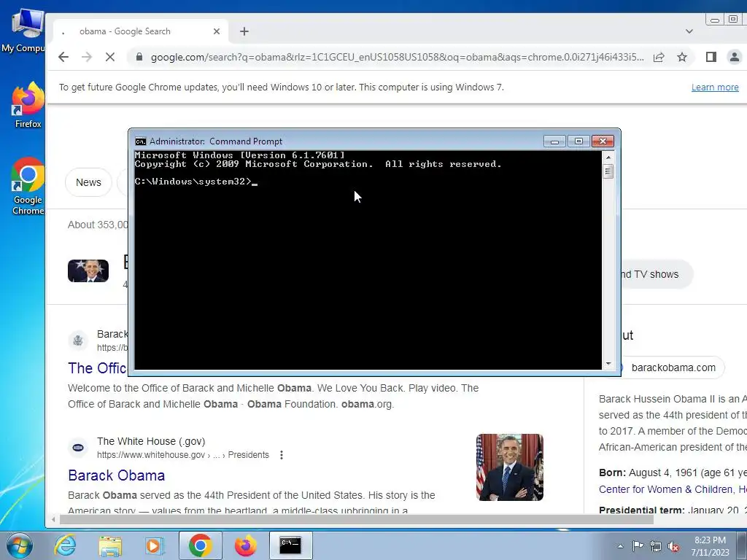Click the small Obama thumbnail in knowledge panel
Image resolution: width=747 pixels, height=560 pixels.
[88, 271]
